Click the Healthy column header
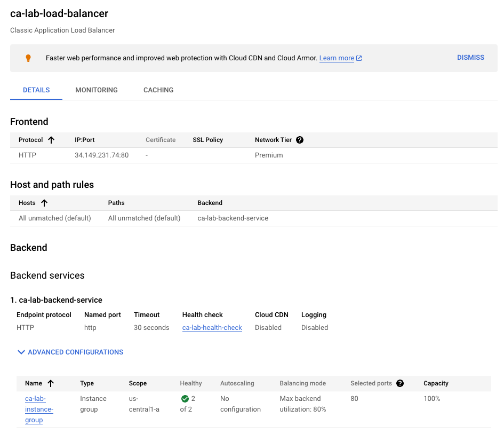This screenshot has height=434, width=504. (x=191, y=383)
